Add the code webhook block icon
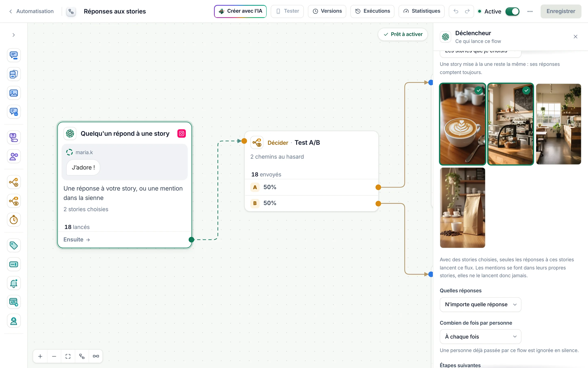The height and width of the screenshot is (368, 588). coord(14,302)
